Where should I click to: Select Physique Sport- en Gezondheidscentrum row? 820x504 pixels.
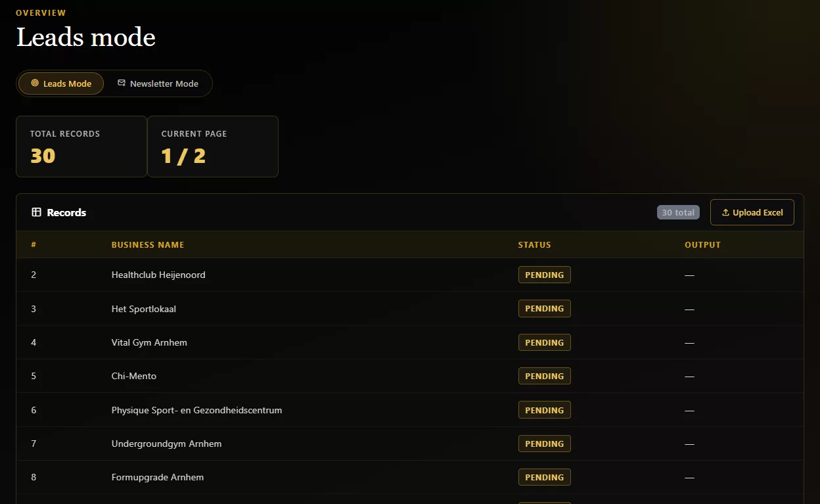click(x=410, y=410)
